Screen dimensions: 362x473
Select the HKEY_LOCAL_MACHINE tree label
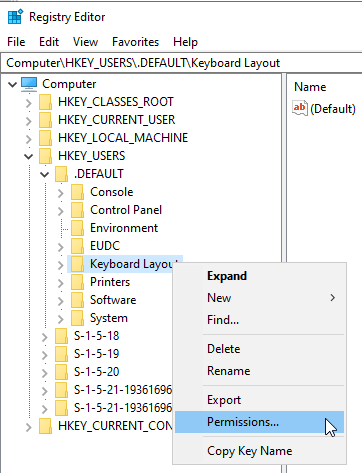pyautogui.click(x=123, y=138)
